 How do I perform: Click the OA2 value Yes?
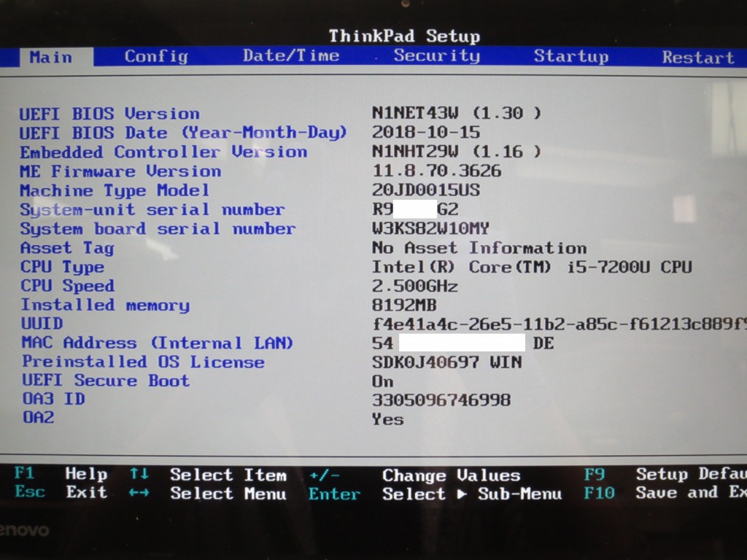point(388,419)
